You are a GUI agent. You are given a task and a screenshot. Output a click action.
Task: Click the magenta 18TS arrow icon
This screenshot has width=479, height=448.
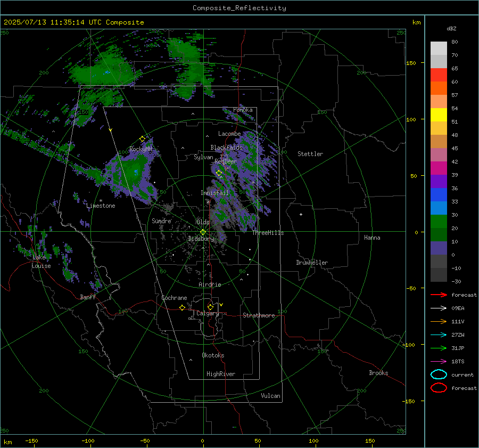pyautogui.click(x=439, y=362)
